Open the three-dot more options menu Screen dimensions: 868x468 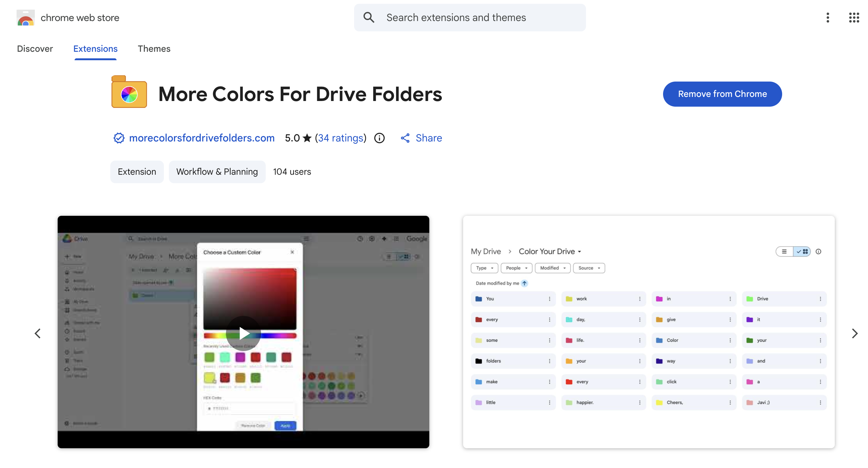[x=828, y=18]
